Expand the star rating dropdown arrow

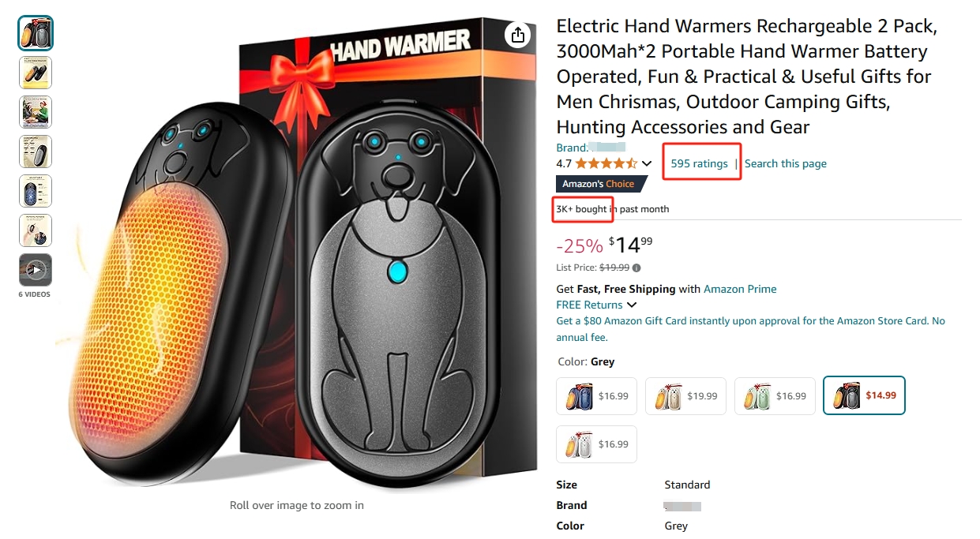(647, 164)
